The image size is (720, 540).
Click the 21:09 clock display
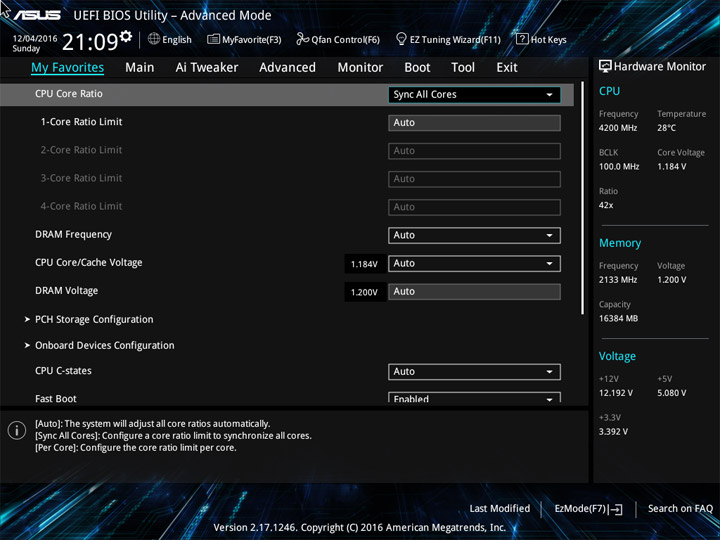[90, 43]
